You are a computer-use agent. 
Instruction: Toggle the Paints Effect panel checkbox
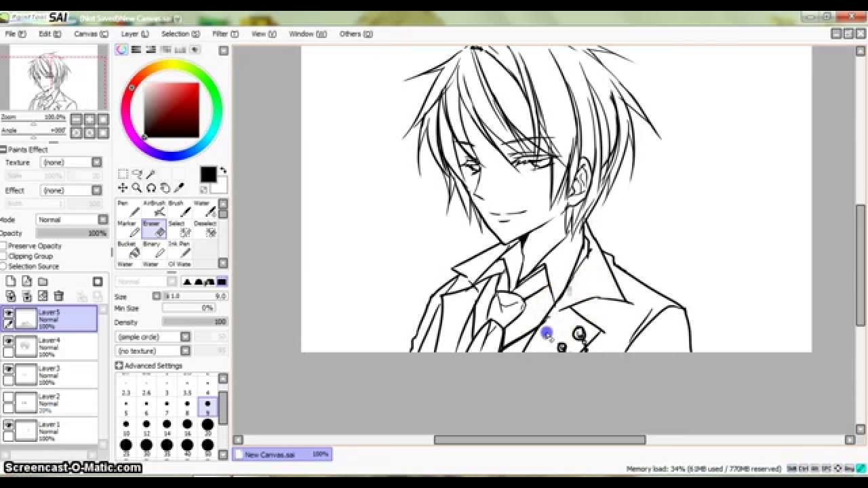(3, 150)
